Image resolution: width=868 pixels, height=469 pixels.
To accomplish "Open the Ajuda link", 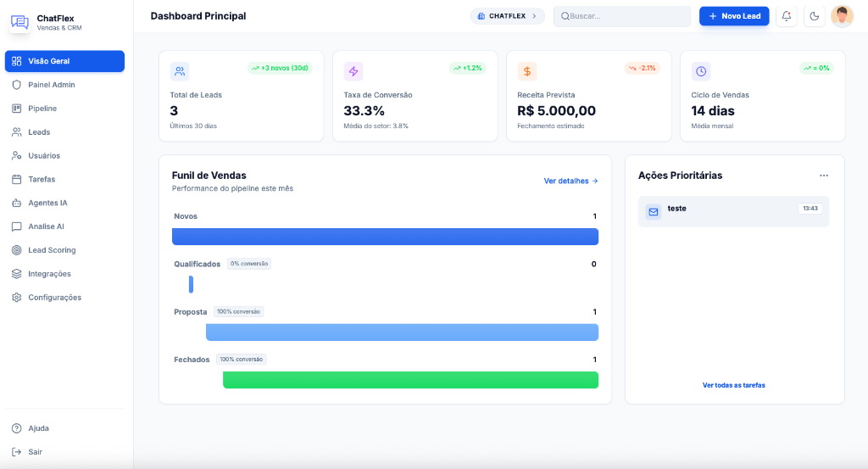I will tap(64, 428).
